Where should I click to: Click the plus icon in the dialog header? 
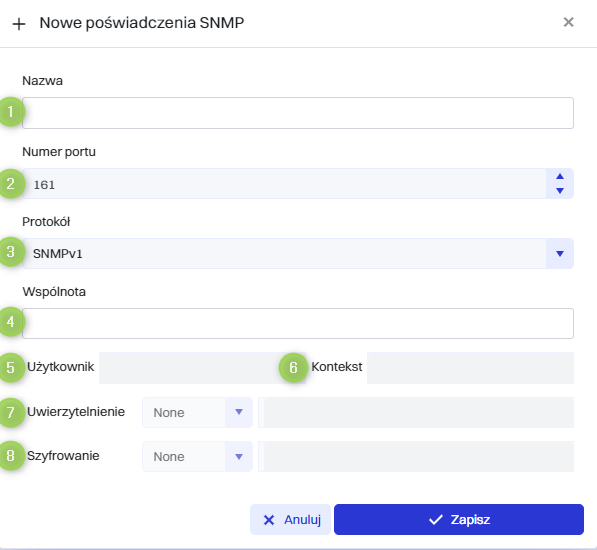pos(19,24)
